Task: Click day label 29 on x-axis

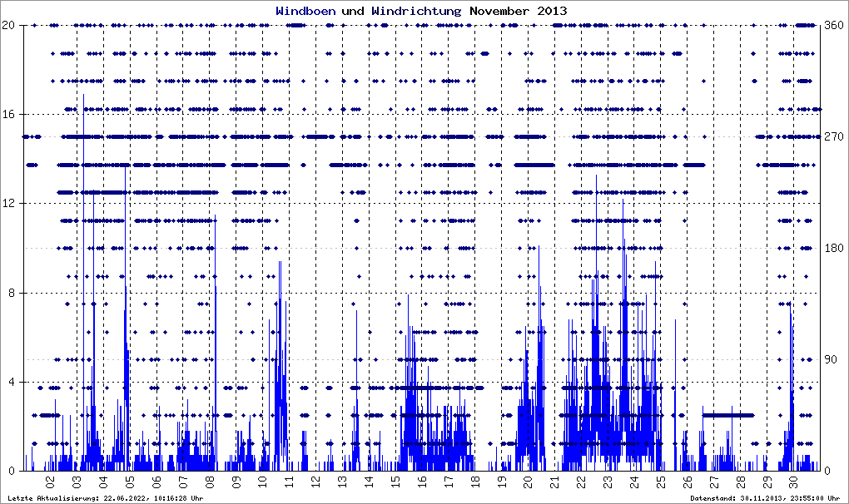Action: point(767,482)
